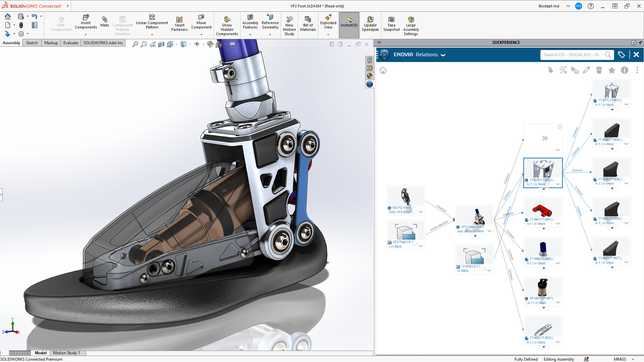Tick the checkbox on the 39 node card
The image size is (644, 362).
point(559,127)
